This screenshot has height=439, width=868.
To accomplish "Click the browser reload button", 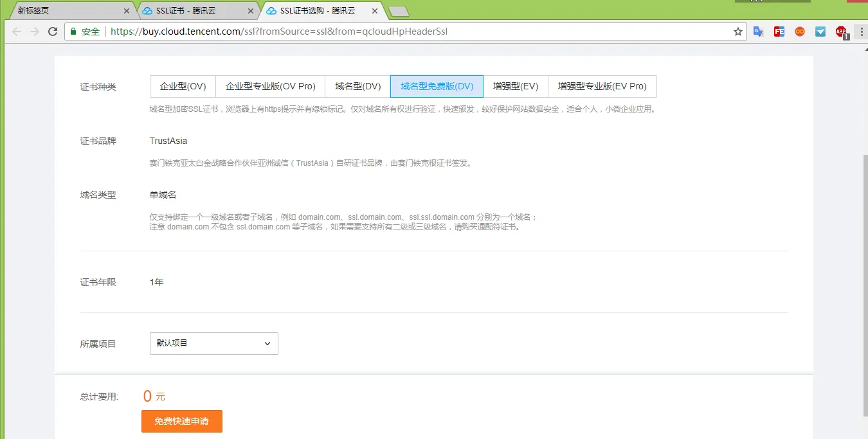I will pyautogui.click(x=53, y=31).
